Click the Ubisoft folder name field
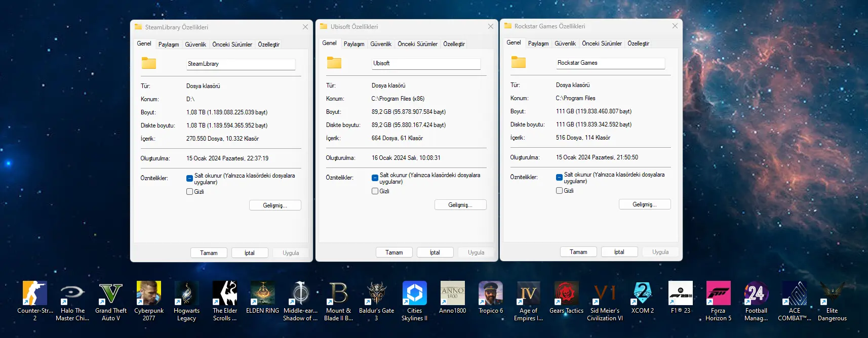Viewport: 868px width, 338px height. click(x=426, y=63)
